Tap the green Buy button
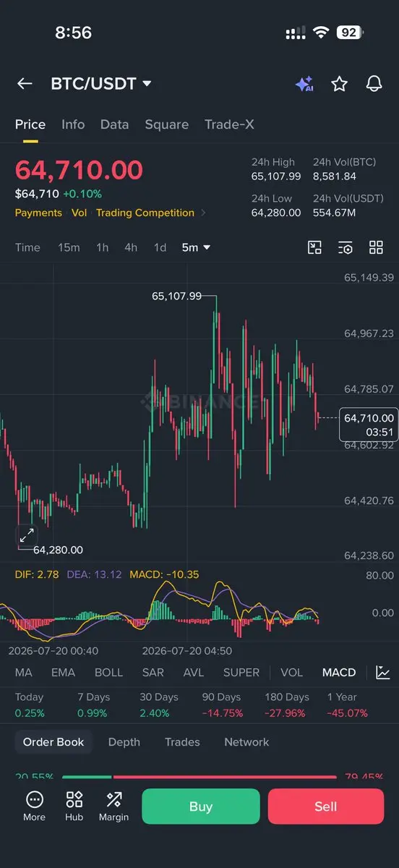The image size is (399, 868). point(201,807)
